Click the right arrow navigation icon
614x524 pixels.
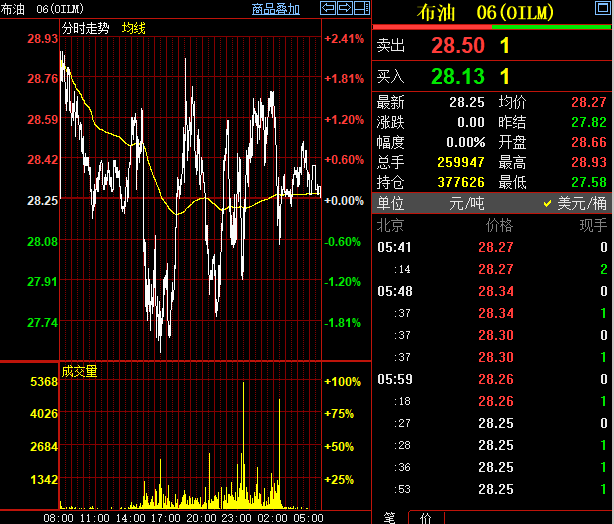point(345,8)
